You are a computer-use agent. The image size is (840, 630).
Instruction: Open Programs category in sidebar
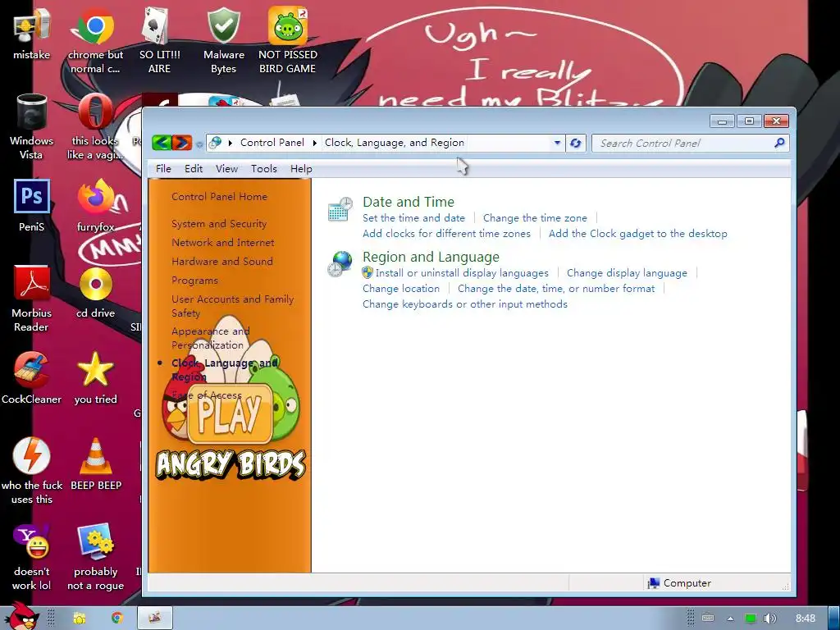click(x=194, y=281)
